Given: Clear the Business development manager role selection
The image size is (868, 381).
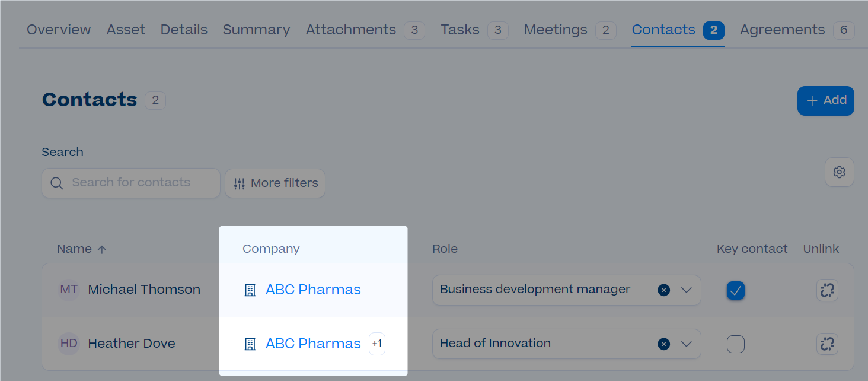Looking at the screenshot, I should (664, 290).
